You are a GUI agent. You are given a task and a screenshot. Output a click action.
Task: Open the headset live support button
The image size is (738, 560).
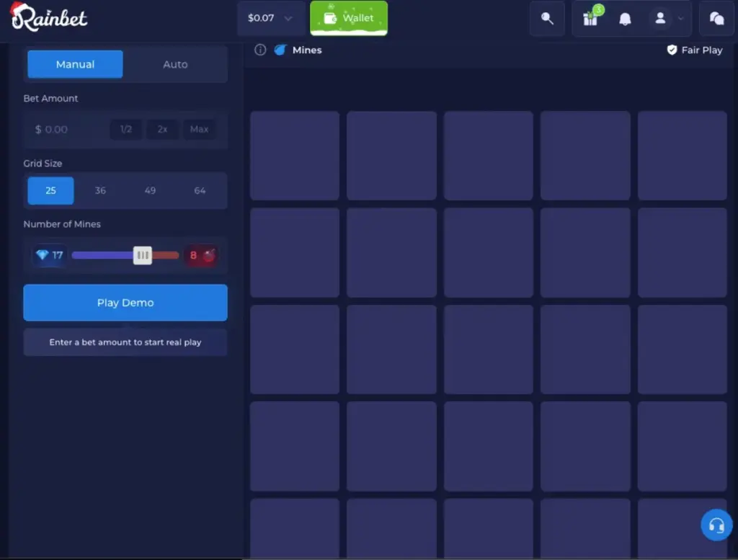coord(716,525)
